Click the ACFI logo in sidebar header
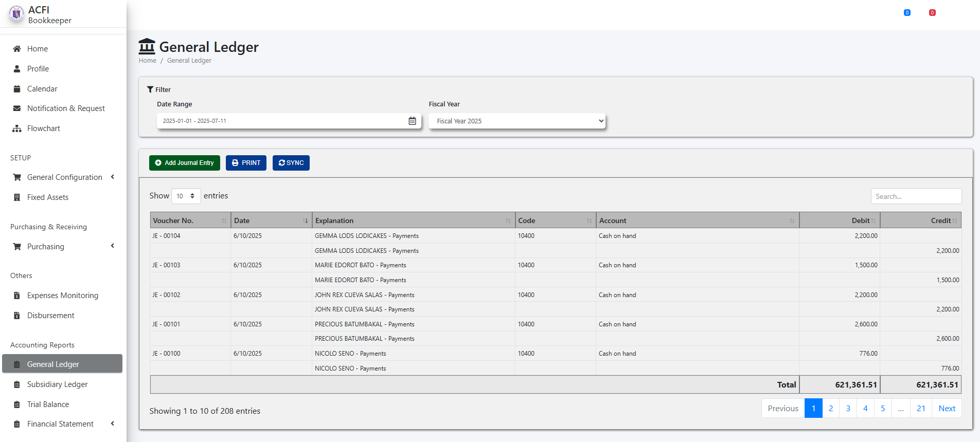Image resolution: width=980 pixels, height=442 pixels. tap(16, 14)
